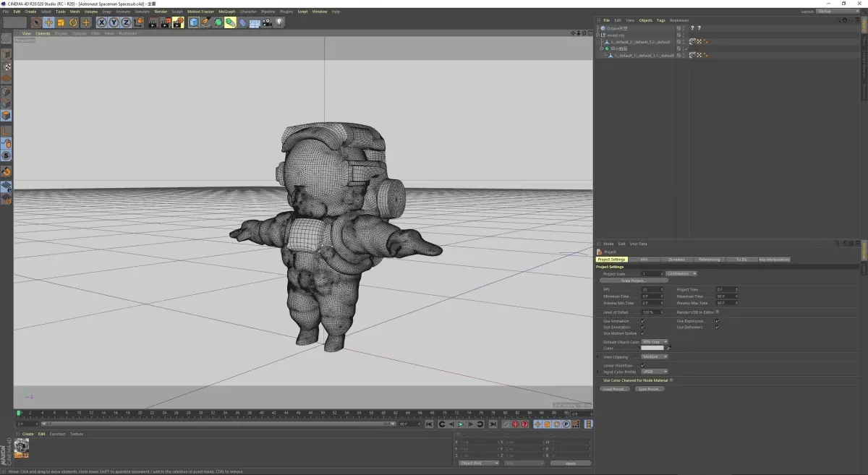The width and height of the screenshot is (868, 475).
Task: Select the Rotate tool in top toolbar
Action: 73,22
